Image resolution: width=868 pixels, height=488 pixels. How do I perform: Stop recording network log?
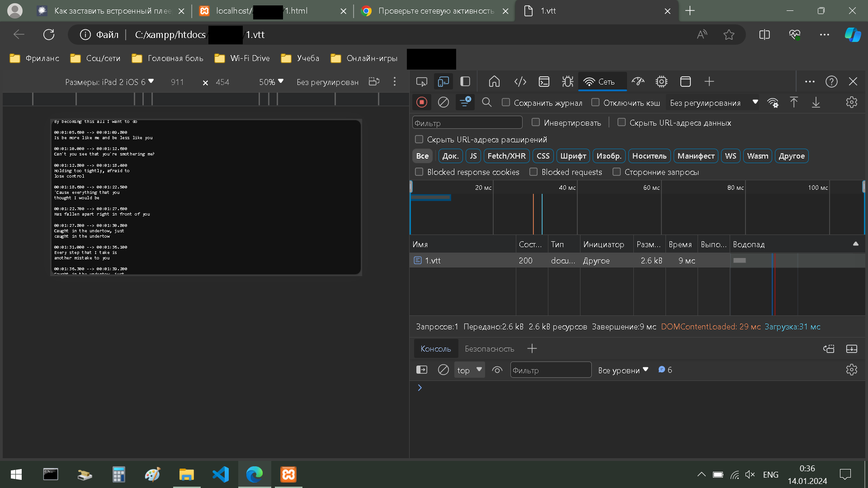click(422, 103)
